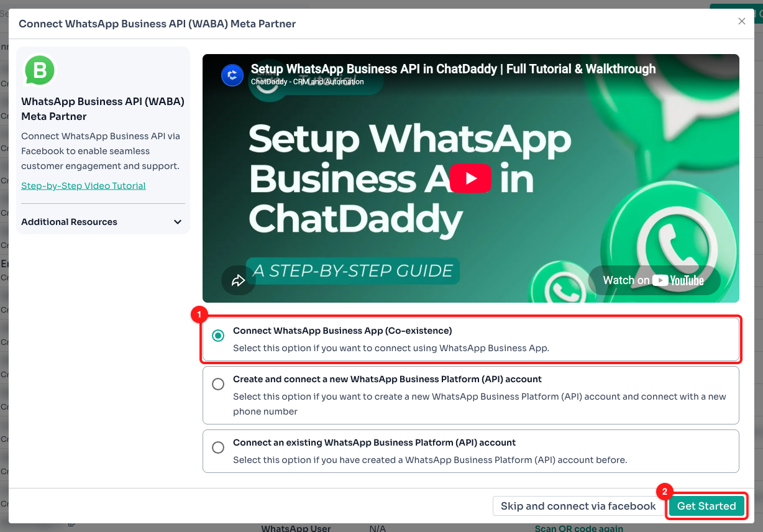The width and height of the screenshot is (763, 532).
Task: Open the ChatDaddy channel avatar icon
Action: (232, 75)
